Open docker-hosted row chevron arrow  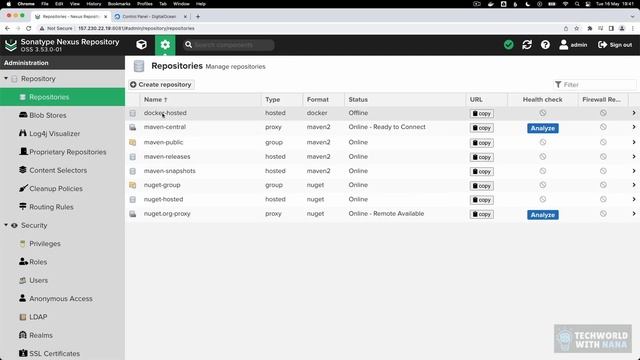[x=633, y=113]
